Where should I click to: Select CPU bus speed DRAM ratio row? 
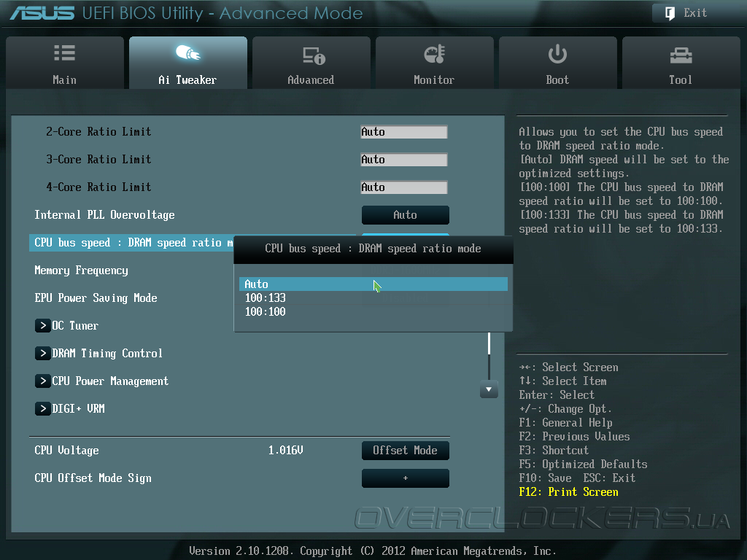coord(131,243)
